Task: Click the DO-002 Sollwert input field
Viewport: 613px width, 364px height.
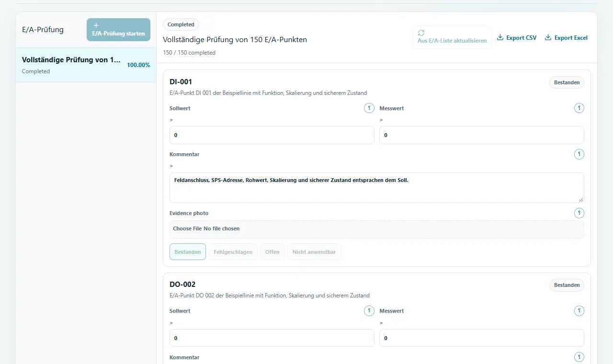Action: click(x=272, y=338)
